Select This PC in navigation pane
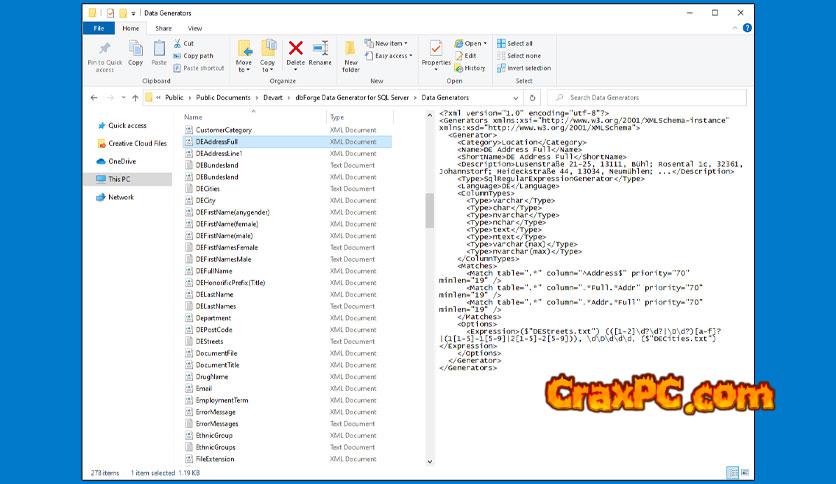This screenshot has width=836, height=484. coord(119,179)
